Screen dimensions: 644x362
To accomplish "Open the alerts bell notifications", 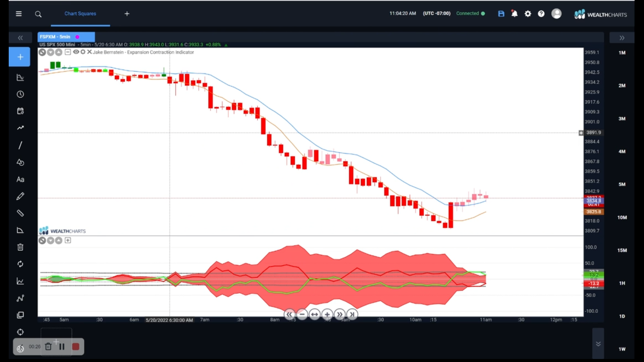I will pyautogui.click(x=514, y=14).
